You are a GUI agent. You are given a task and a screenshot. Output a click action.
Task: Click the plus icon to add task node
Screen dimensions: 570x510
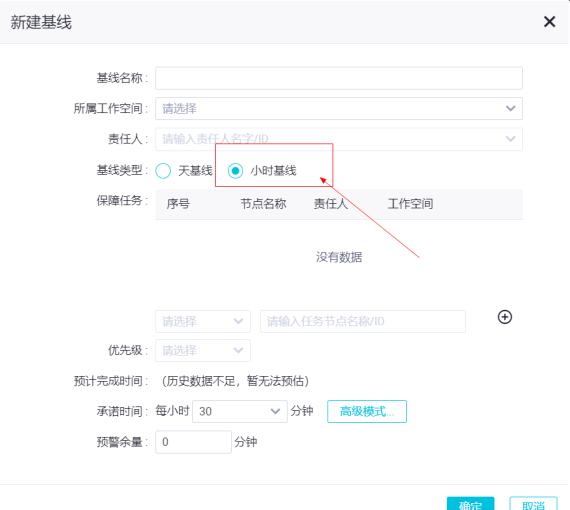point(505,317)
